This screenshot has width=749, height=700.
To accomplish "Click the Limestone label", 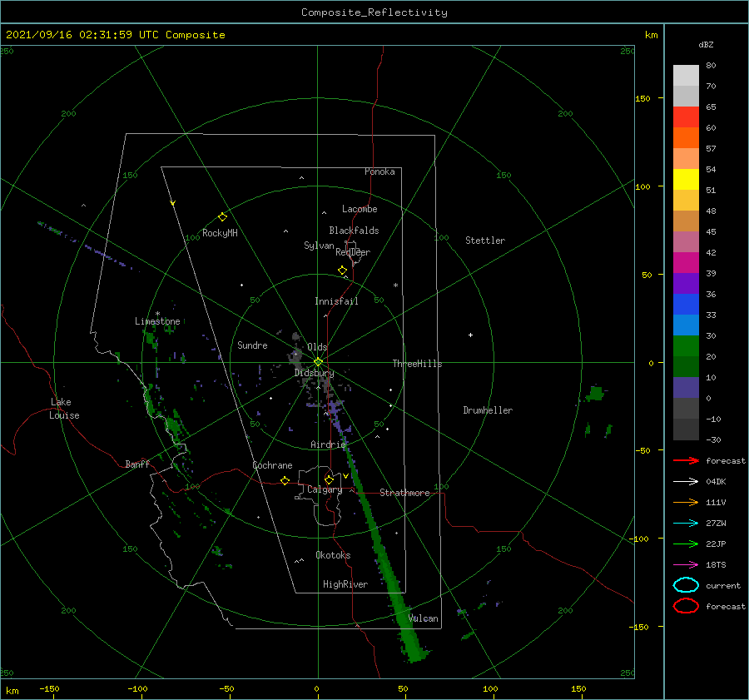I will point(157,321).
